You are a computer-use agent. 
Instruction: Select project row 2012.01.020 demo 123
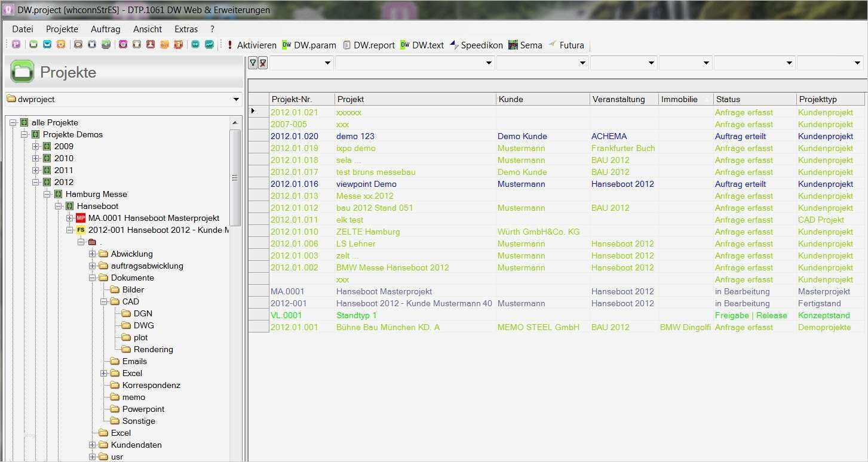coord(556,136)
